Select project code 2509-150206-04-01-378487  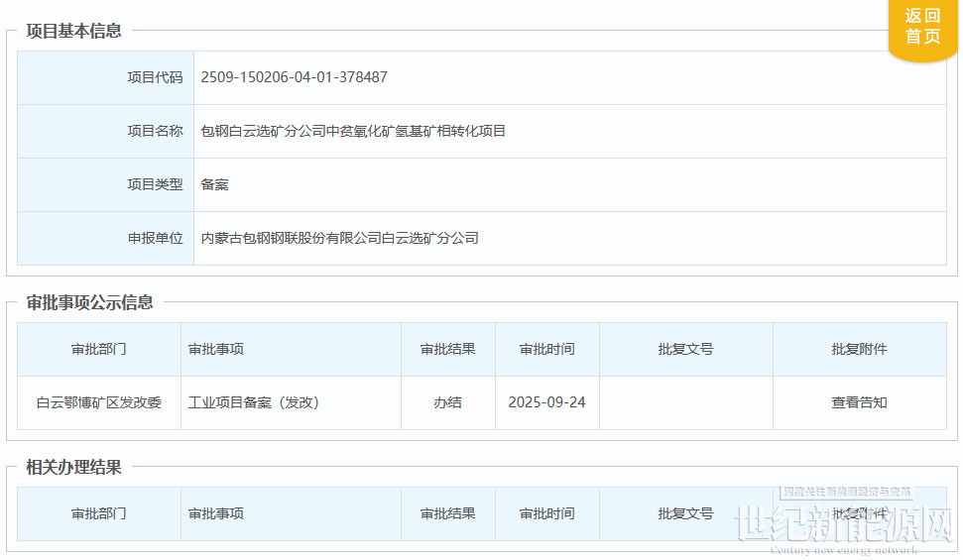pyautogui.click(x=294, y=77)
